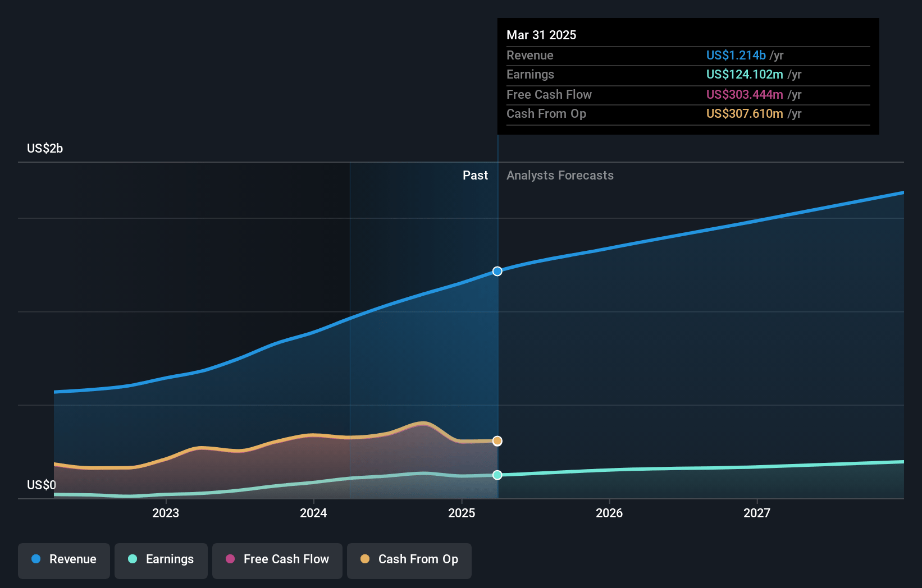This screenshot has width=922, height=588.
Task: Select the teal Earnings data point marker
Action: (497, 475)
